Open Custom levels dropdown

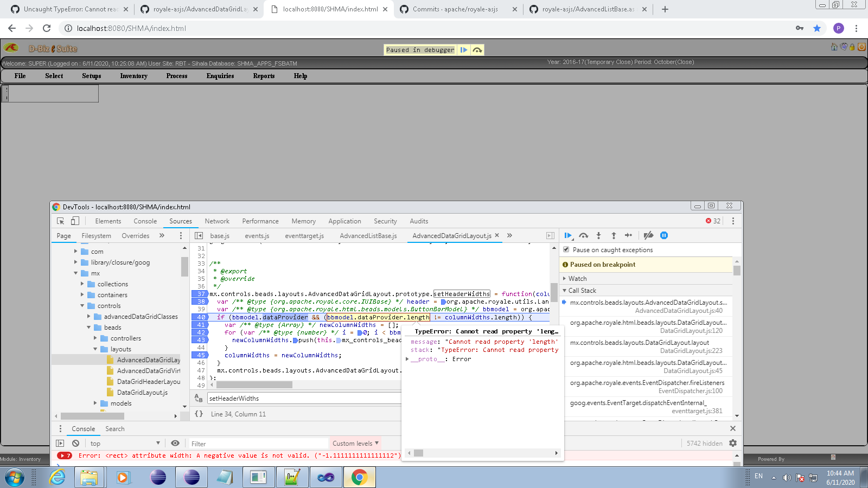(x=356, y=444)
